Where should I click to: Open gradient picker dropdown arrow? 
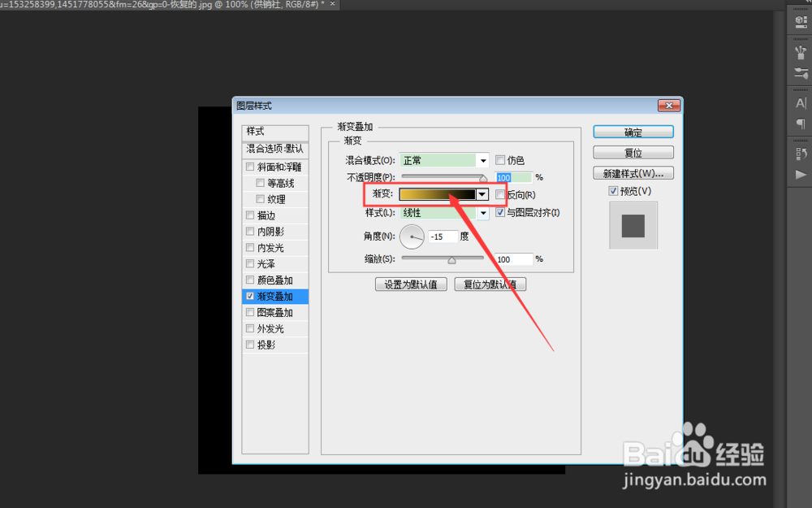[482, 194]
